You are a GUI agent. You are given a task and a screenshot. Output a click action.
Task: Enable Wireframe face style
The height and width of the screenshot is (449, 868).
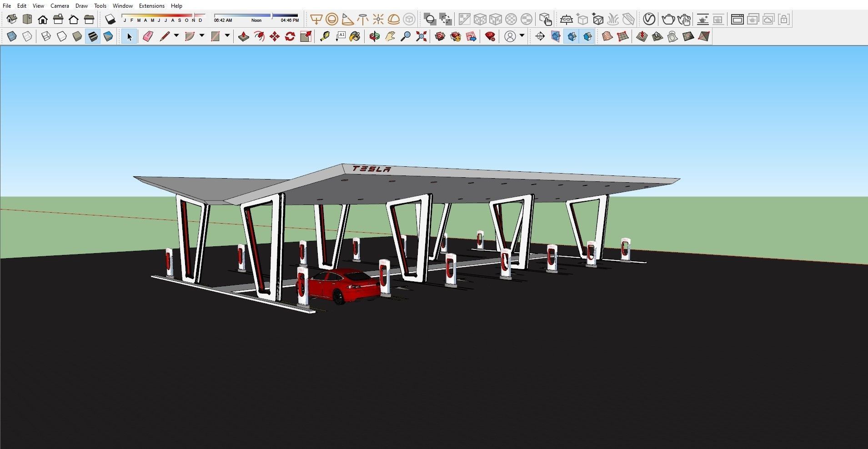point(46,36)
